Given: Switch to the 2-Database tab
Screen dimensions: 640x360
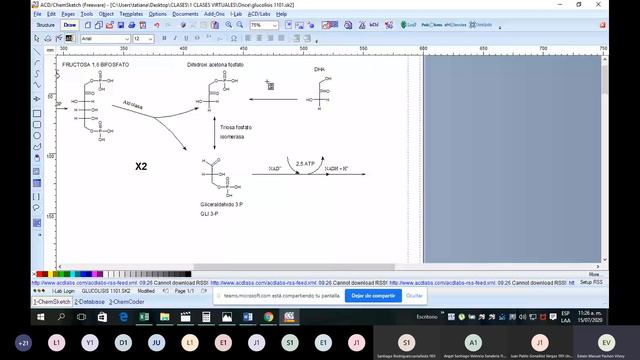Looking at the screenshot, I should 89,302.
